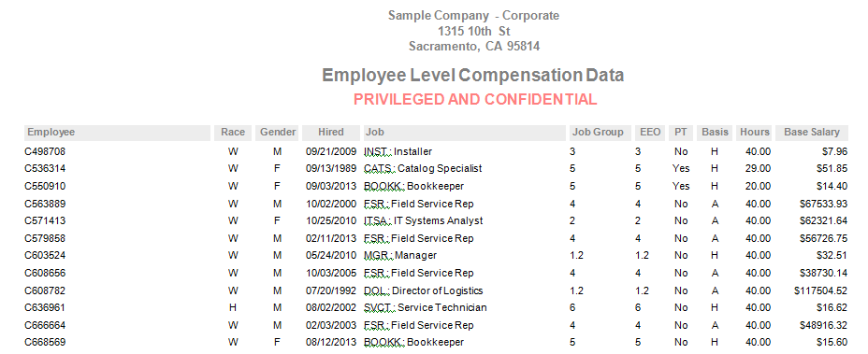Viewport: 868px width, 354px height.
Task: Click base salary $7.96
Action: coord(834,151)
